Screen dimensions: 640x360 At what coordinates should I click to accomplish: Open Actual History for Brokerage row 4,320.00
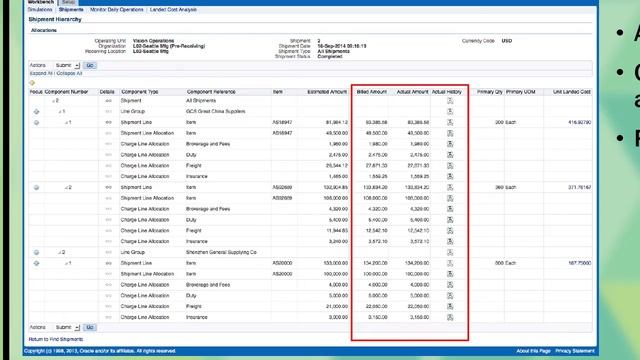tap(450, 209)
